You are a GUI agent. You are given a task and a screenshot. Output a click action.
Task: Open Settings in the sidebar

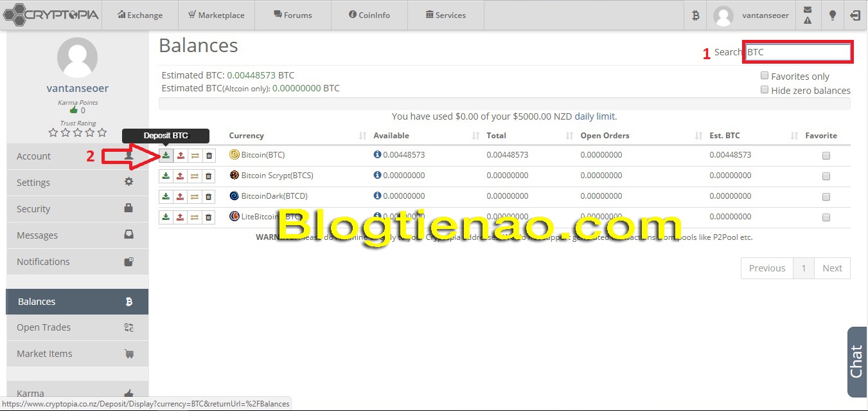(x=77, y=183)
